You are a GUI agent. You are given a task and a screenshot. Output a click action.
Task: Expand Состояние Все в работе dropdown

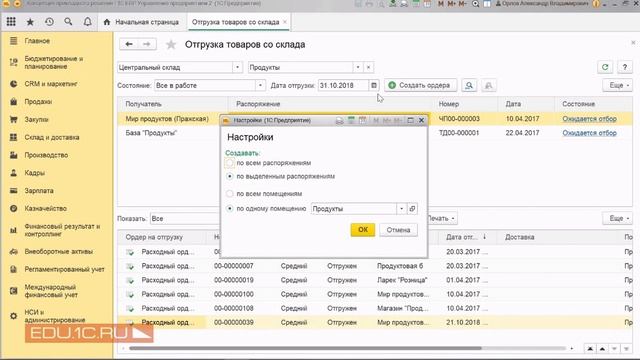coord(260,85)
